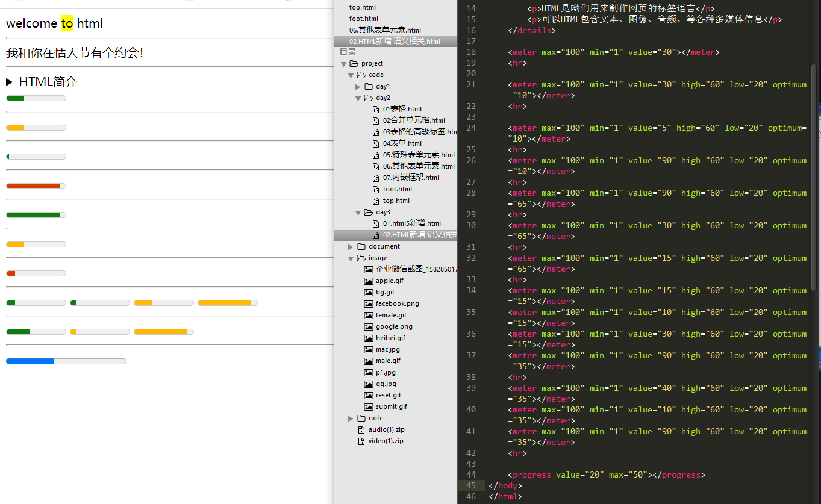
Task: Click the image icon beside female.gif
Action: [368, 315]
